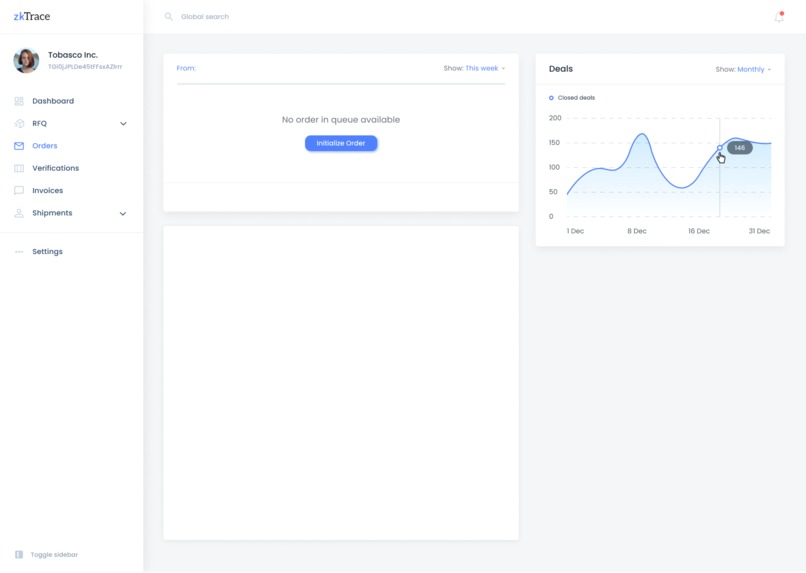Click the highlighted data point on chart
This screenshot has width=806, height=573.
720,148
